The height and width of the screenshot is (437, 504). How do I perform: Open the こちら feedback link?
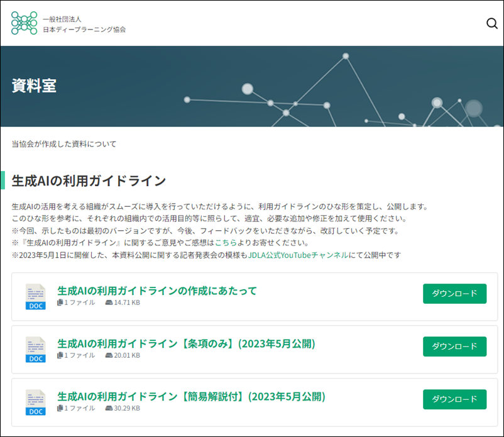coord(226,243)
